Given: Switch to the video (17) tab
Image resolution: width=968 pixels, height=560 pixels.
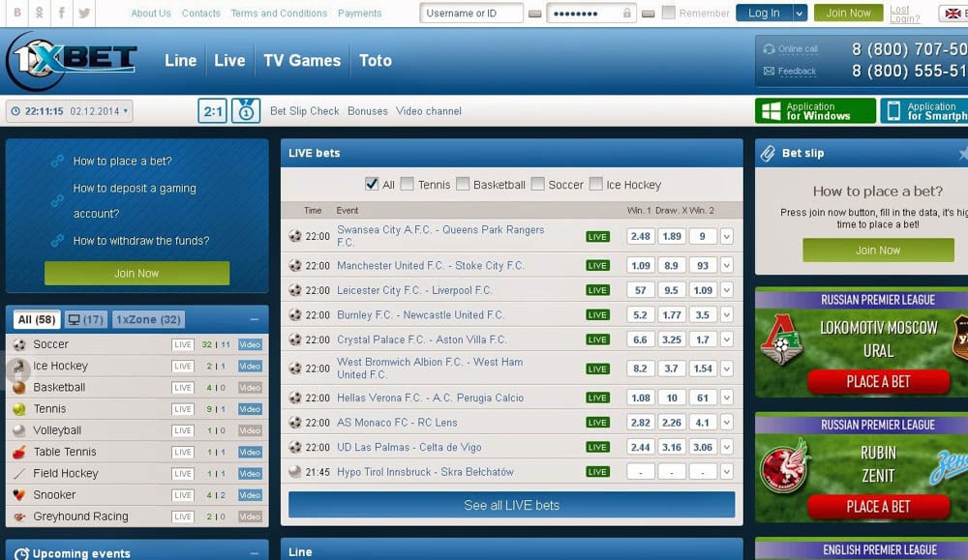Looking at the screenshot, I should [x=86, y=319].
